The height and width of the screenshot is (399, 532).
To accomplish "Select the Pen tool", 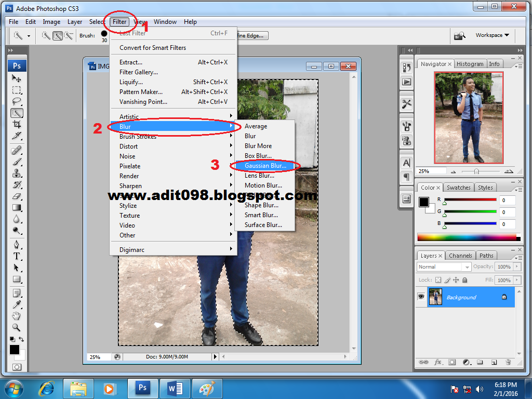I will (16, 245).
